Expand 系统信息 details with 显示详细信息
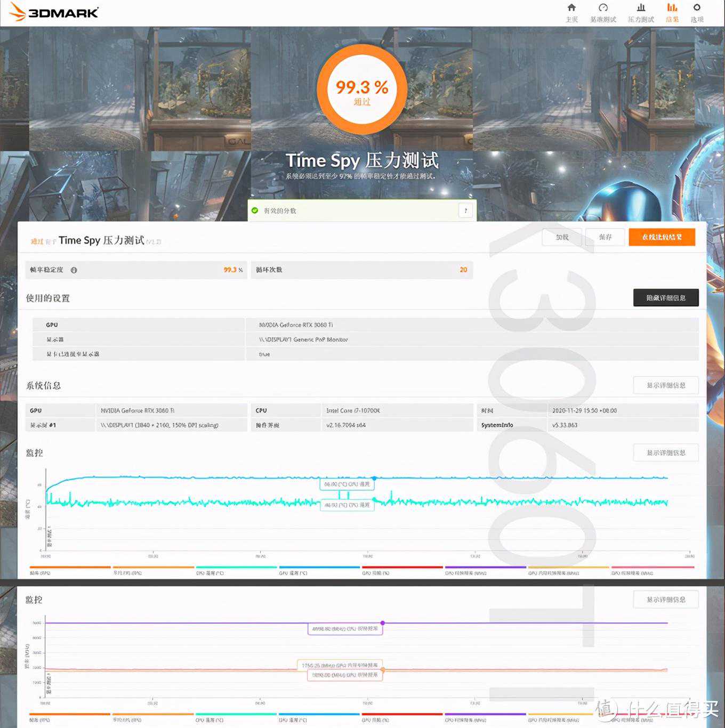This screenshot has width=725, height=728. point(665,385)
